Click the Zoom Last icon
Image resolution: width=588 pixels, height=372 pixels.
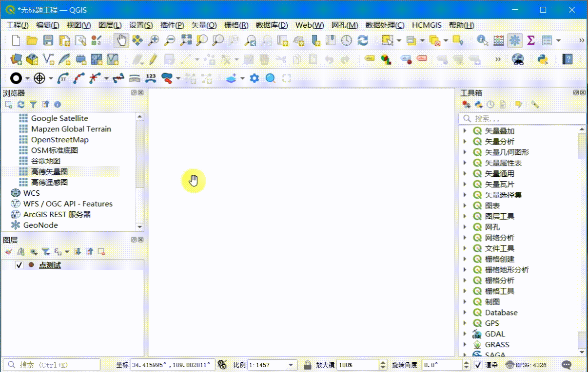point(250,40)
